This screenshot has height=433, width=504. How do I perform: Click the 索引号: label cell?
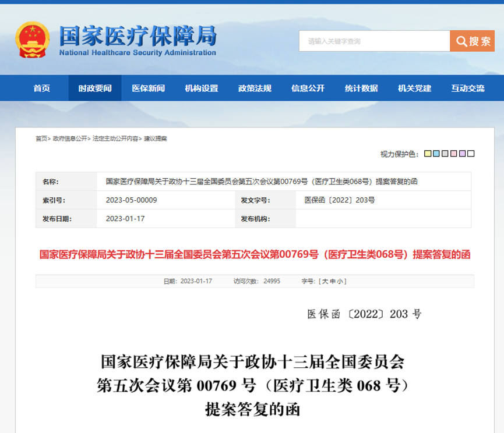pos(66,200)
